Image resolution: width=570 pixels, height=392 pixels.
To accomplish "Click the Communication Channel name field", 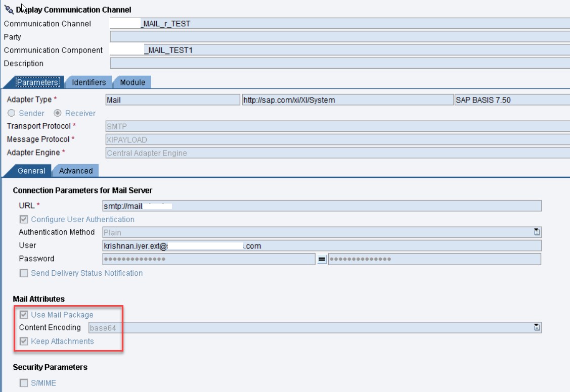I will (x=253, y=22).
